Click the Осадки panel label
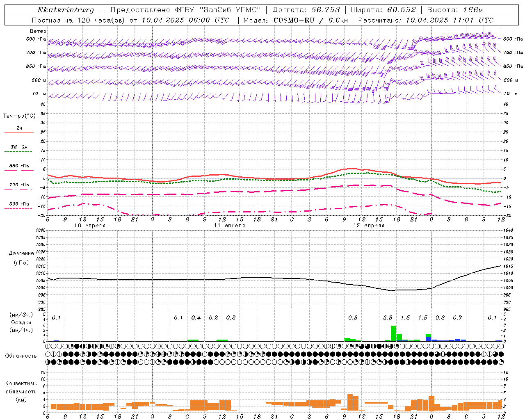Viewport: 525px width, 420px height. (21, 322)
